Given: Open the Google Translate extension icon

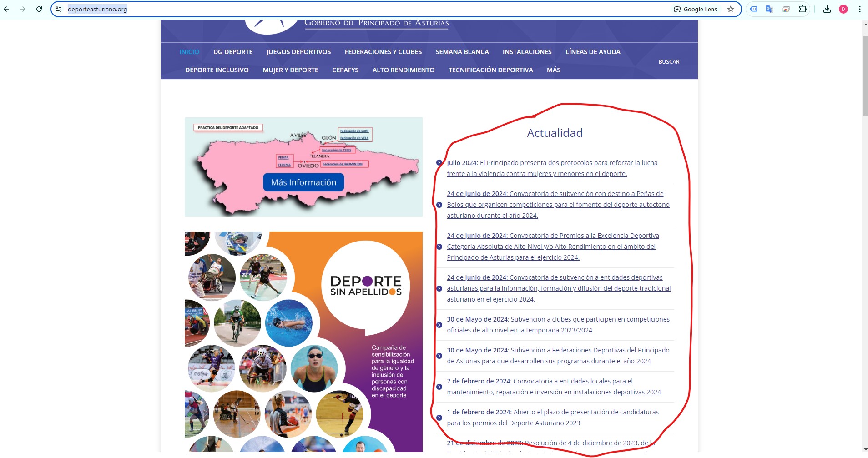Looking at the screenshot, I should 770,9.
